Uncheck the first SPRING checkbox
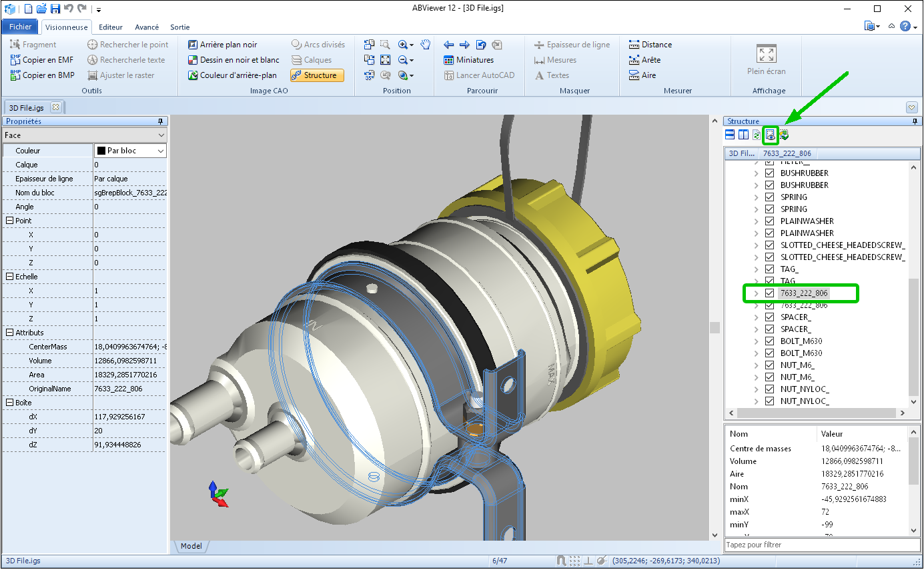 [x=769, y=197]
